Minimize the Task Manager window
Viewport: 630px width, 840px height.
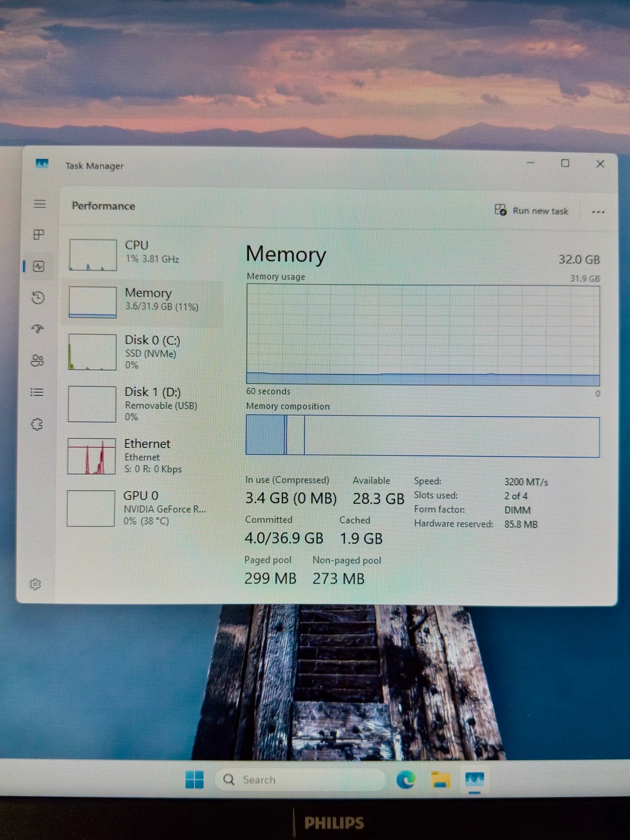531,163
